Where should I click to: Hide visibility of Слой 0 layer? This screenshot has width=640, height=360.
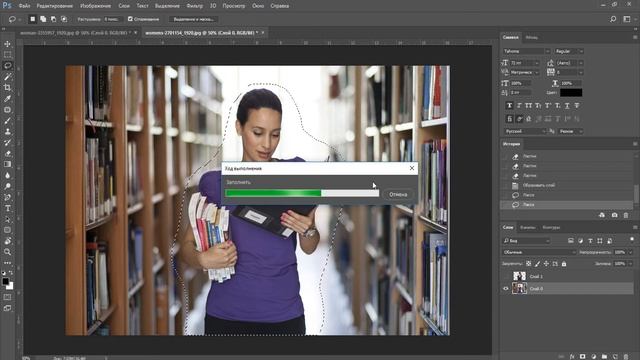[506, 289]
